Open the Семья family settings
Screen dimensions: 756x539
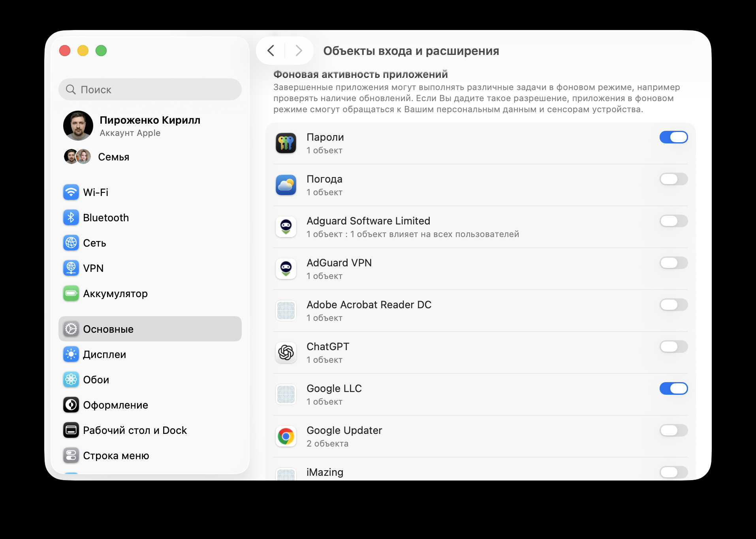tap(113, 156)
